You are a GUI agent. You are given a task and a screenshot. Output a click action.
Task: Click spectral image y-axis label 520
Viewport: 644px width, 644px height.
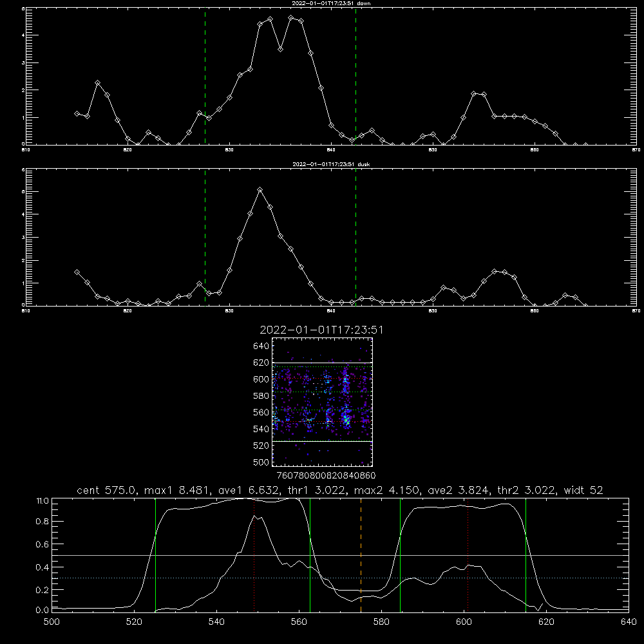click(261, 446)
